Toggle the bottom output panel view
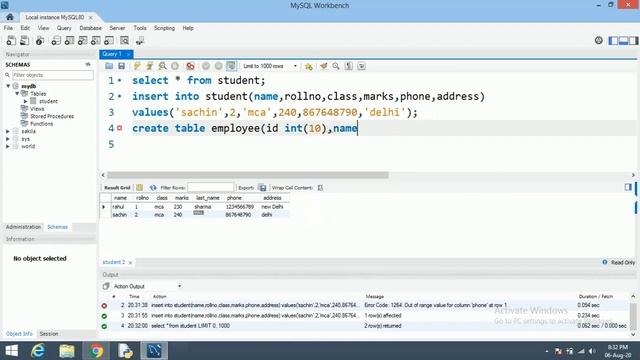The width and height of the screenshot is (640, 360). (x=623, y=40)
